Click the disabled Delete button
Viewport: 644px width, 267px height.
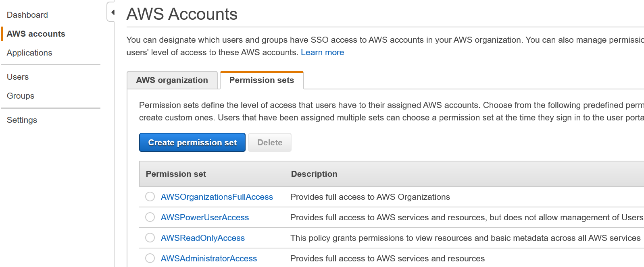tap(270, 143)
